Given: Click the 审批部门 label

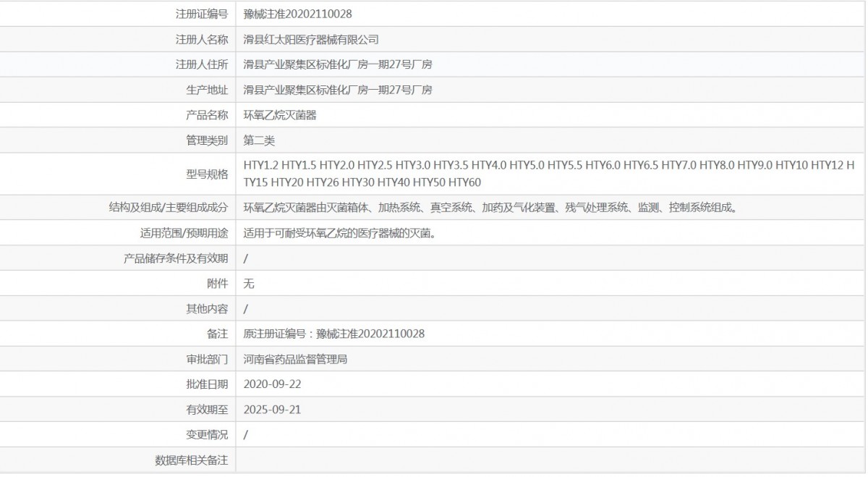Looking at the screenshot, I should pyautogui.click(x=207, y=359).
